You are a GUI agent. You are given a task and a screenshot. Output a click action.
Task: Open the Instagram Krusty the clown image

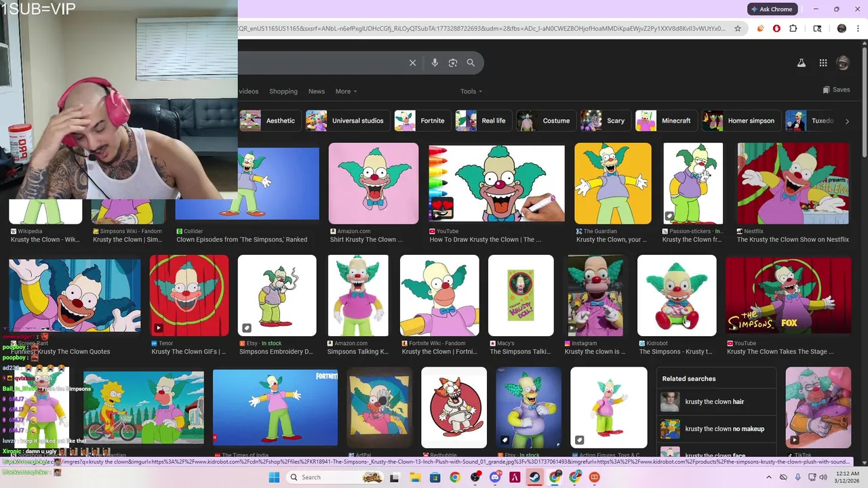pos(595,296)
